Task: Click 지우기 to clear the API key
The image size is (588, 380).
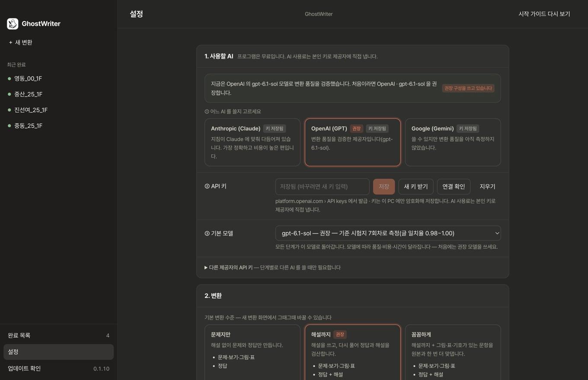Action: click(x=487, y=187)
